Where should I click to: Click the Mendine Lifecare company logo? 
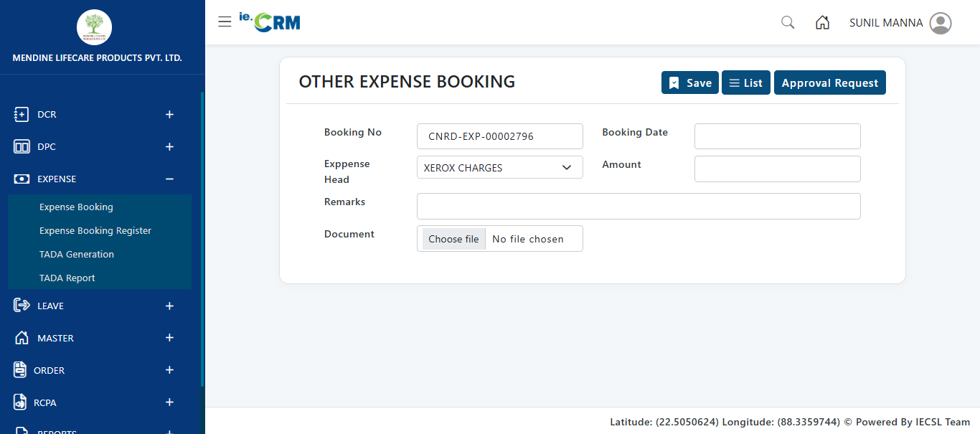pos(94,28)
